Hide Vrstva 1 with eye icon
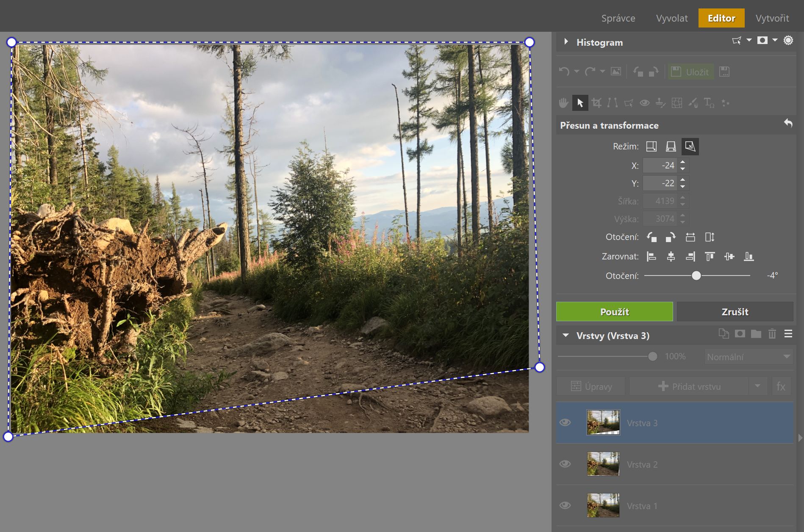This screenshot has width=804, height=532. point(565,505)
